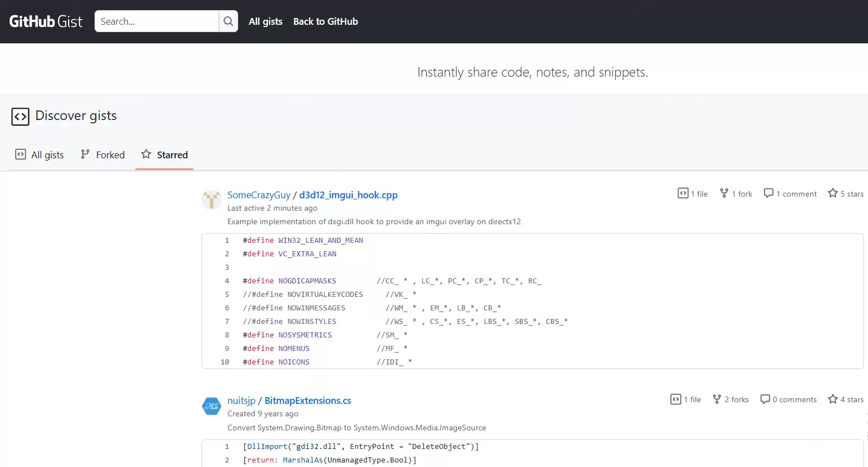Open the d3d12_imgui_hook.cpp gist
The height and width of the screenshot is (467, 868).
tap(348, 195)
